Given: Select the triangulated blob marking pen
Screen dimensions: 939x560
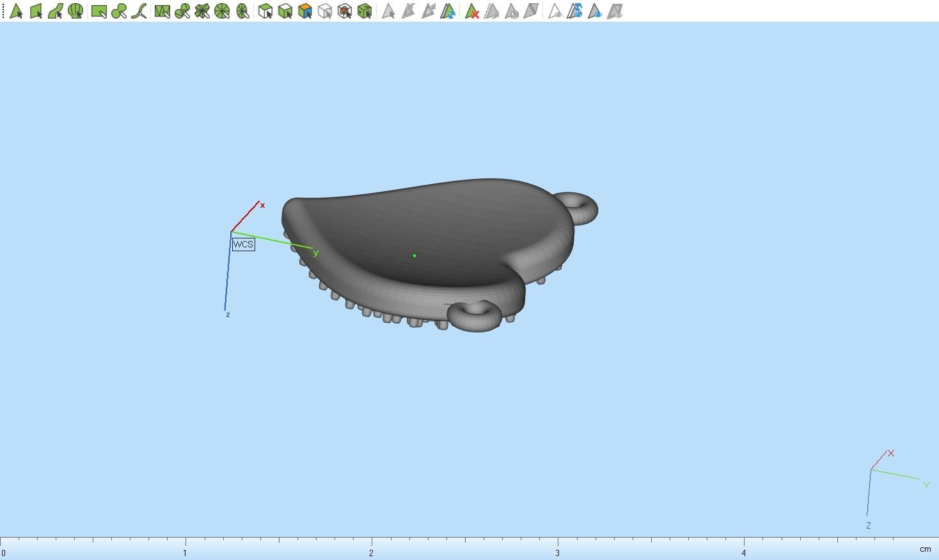Looking at the screenshot, I should pos(182,11).
